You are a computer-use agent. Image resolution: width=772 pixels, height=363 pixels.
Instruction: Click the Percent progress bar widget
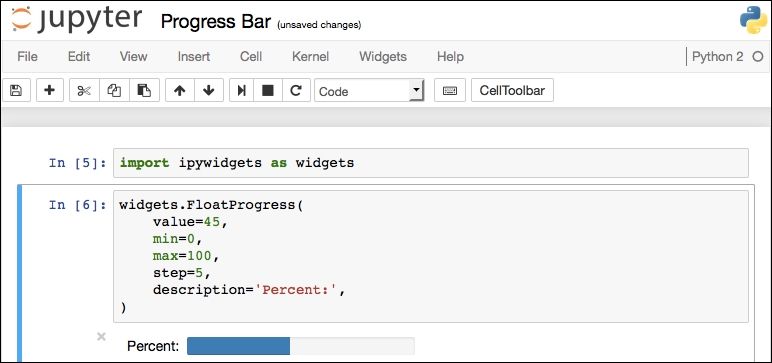[300, 346]
